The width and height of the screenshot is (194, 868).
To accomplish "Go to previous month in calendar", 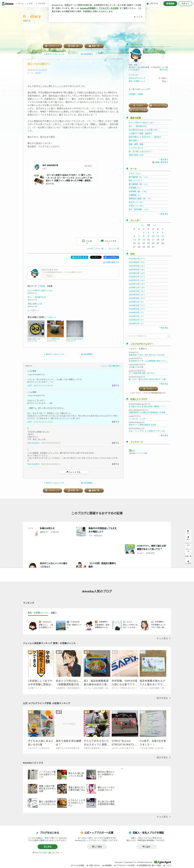I will pos(142,225).
